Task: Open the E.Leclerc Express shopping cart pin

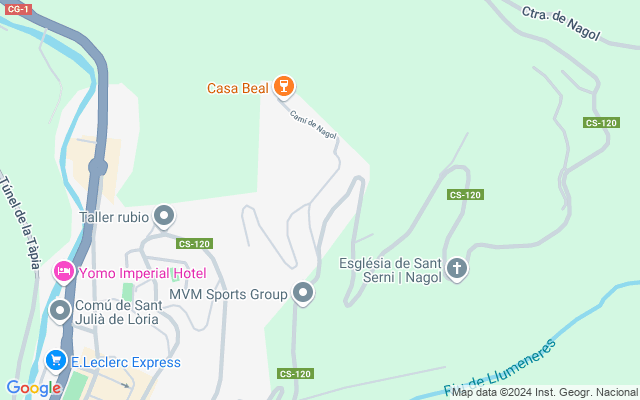Action: 56,362
